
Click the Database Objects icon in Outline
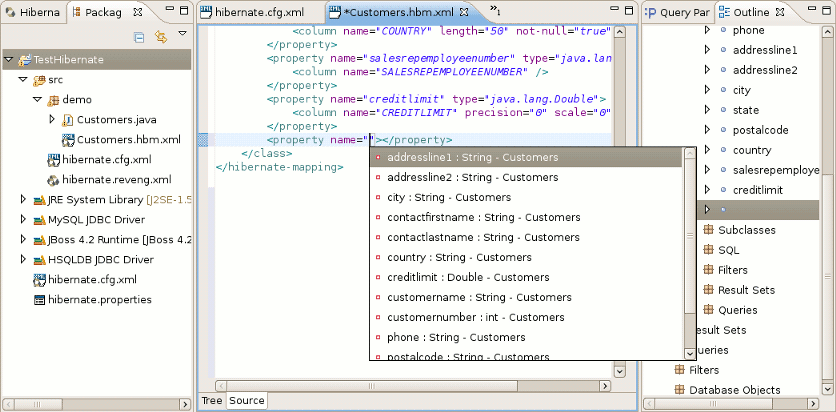tap(679, 390)
